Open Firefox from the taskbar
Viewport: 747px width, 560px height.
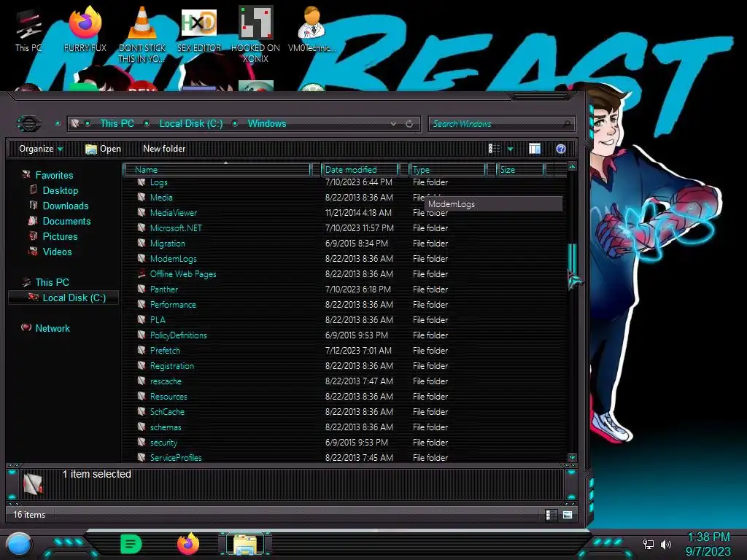coord(188,544)
